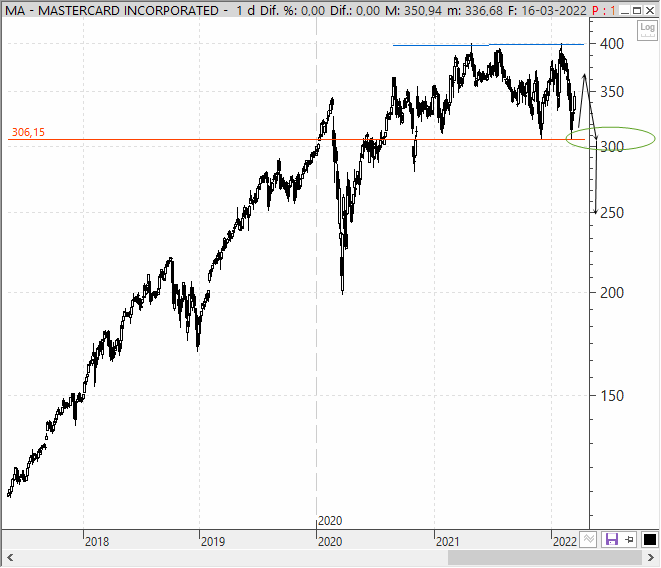The width and height of the screenshot is (661, 568).
Task: Click the purple save chart icon
Action: point(611,539)
